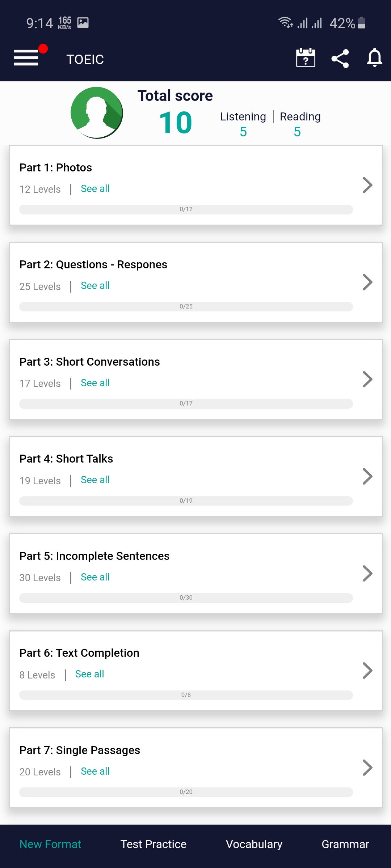The width and height of the screenshot is (391, 868).
Task: Expand Part 2: Questions - Respones chevron
Action: tap(367, 282)
